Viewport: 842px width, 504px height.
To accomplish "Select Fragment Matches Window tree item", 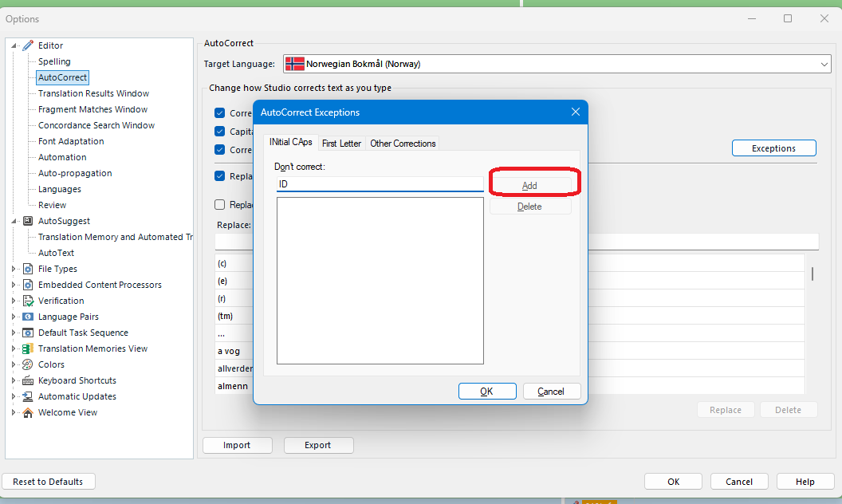I will (x=93, y=109).
